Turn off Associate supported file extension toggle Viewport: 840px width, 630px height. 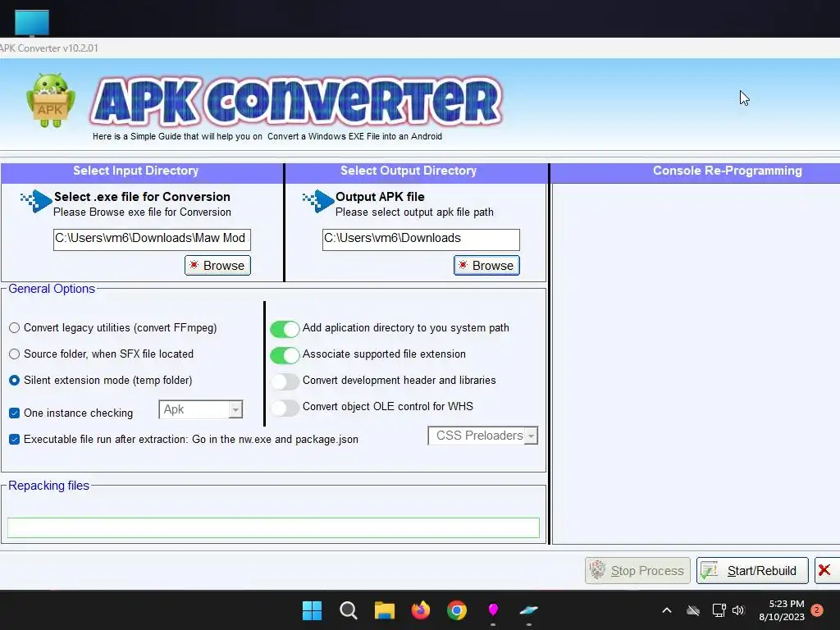click(285, 355)
